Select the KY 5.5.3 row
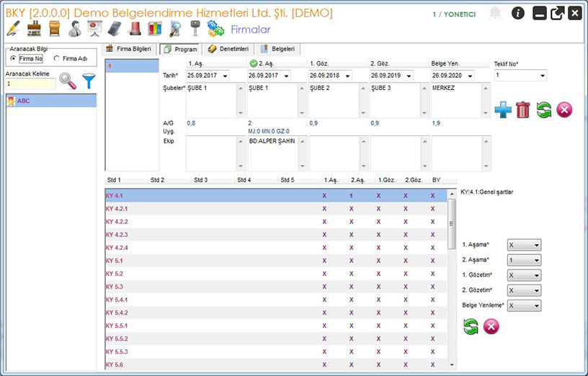Viewport: 588px width, 376px height. click(276, 352)
